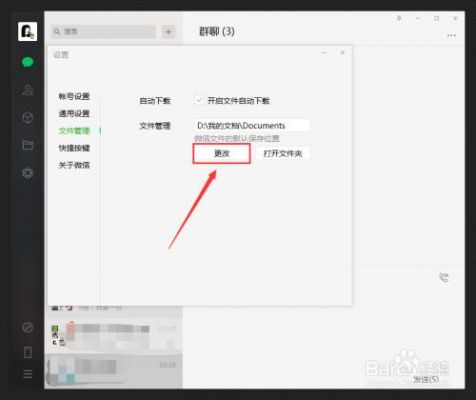Open the Contacts icon in sidebar
The image size is (476, 400).
(28, 90)
